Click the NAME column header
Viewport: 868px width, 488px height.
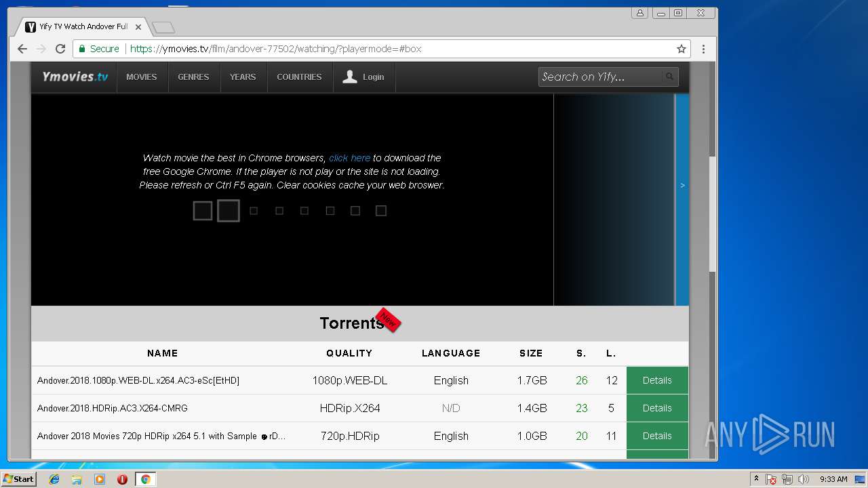163,353
